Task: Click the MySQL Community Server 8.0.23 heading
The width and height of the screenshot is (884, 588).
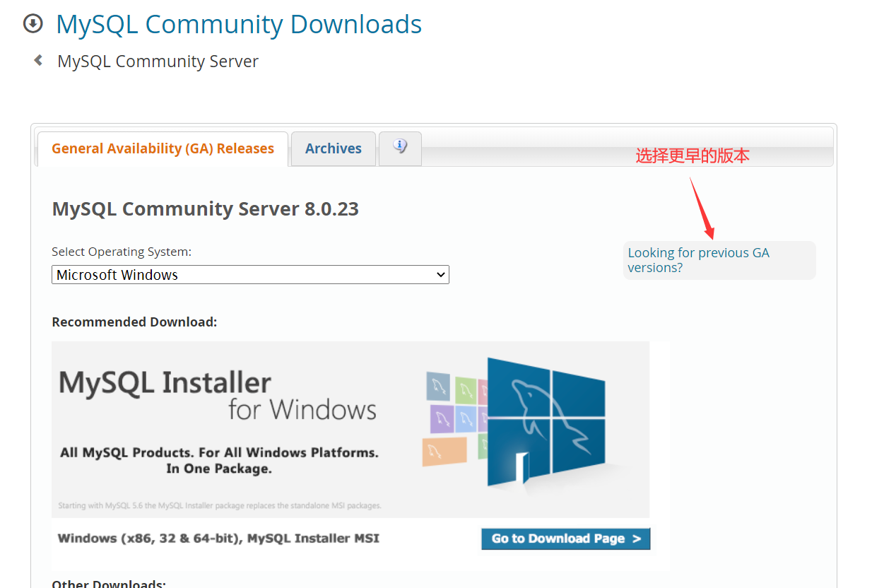Action: click(206, 209)
